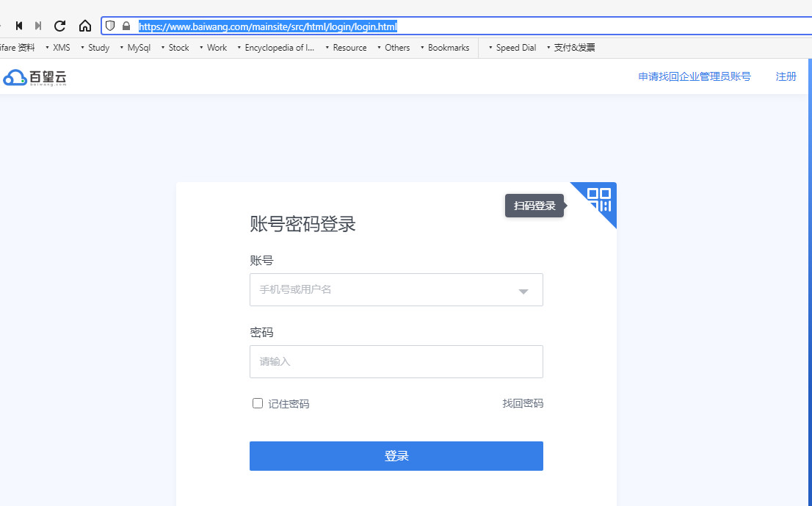
Task: Click the 注册 link
Action: click(x=786, y=76)
